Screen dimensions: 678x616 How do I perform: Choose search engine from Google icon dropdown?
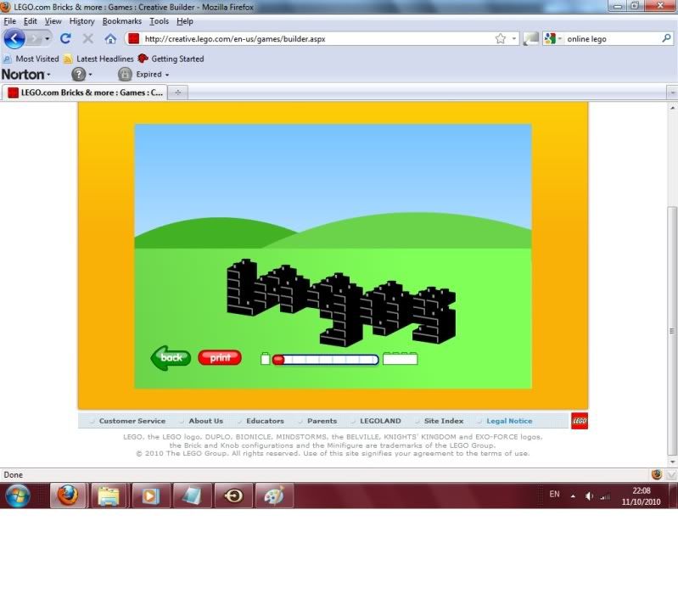[553, 39]
